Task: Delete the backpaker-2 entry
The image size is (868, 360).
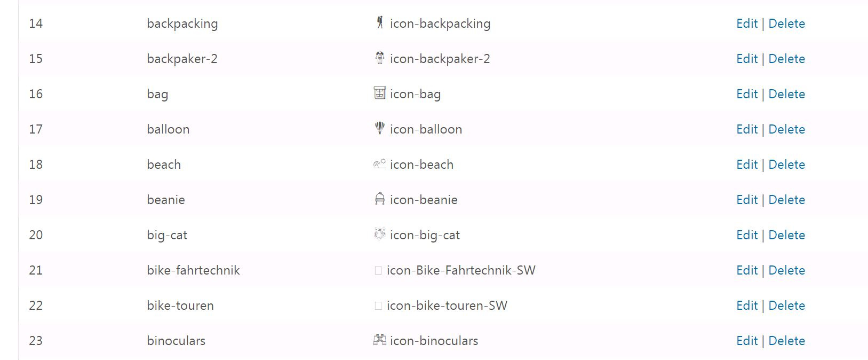Action: pos(786,59)
